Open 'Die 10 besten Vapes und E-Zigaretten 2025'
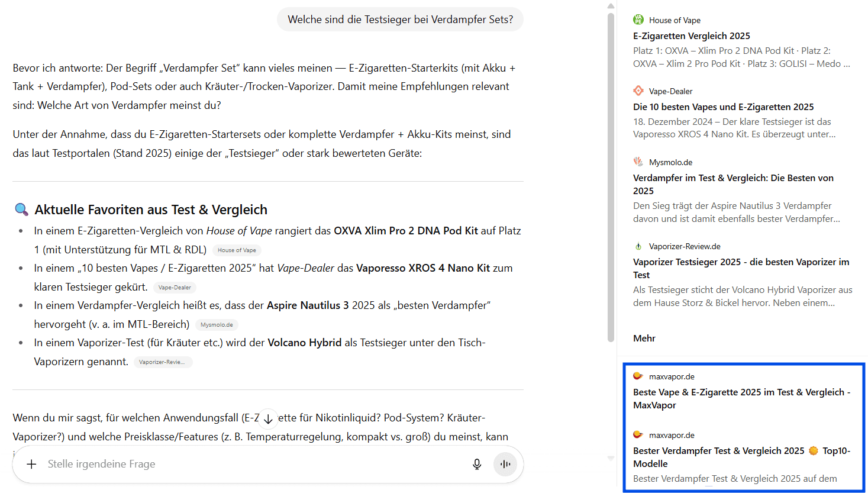The width and height of the screenshot is (868, 493). coord(724,107)
